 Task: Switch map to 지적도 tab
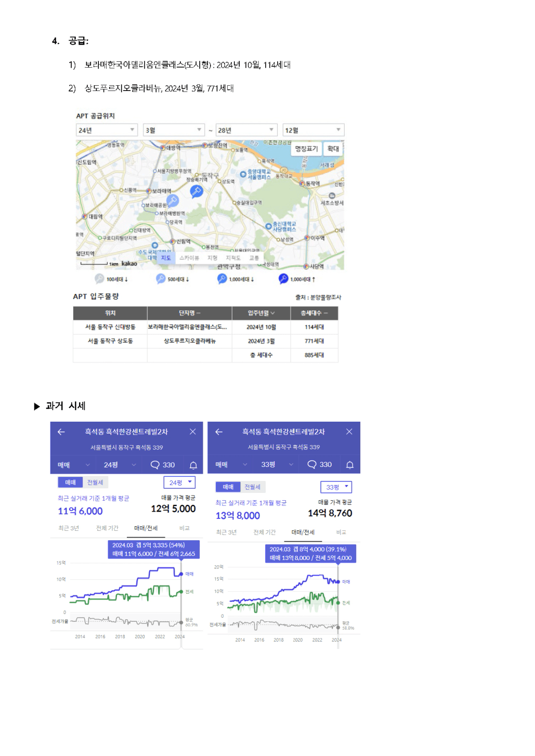coord(233,258)
